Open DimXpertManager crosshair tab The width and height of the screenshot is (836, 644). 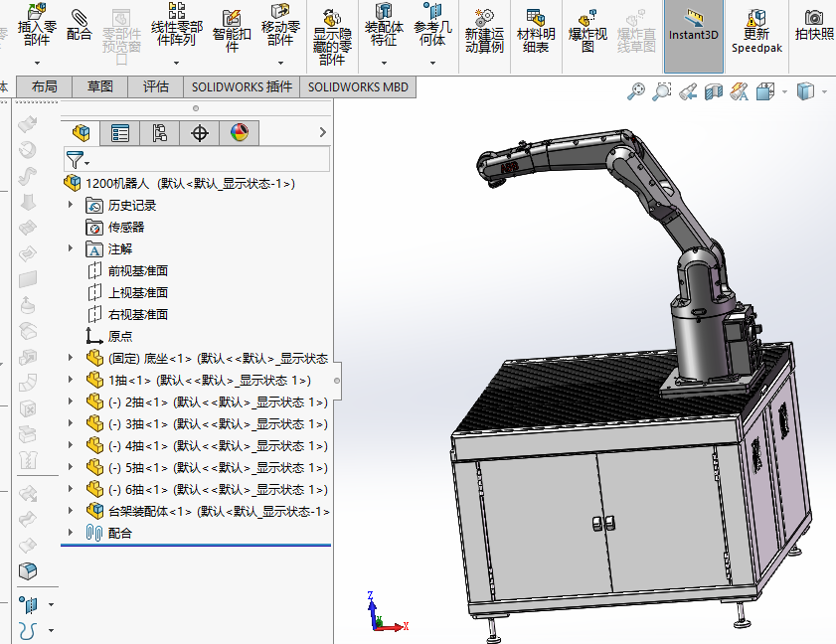pos(200,133)
